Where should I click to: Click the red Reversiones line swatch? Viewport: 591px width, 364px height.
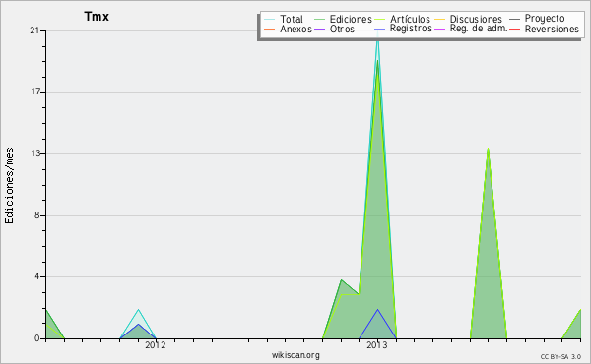tap(514, 29)
